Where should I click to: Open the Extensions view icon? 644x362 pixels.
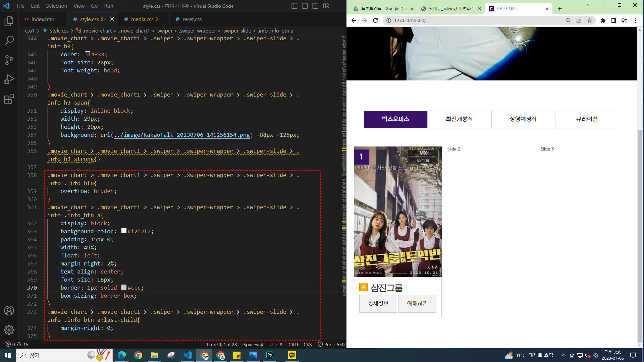click(9, 99)
